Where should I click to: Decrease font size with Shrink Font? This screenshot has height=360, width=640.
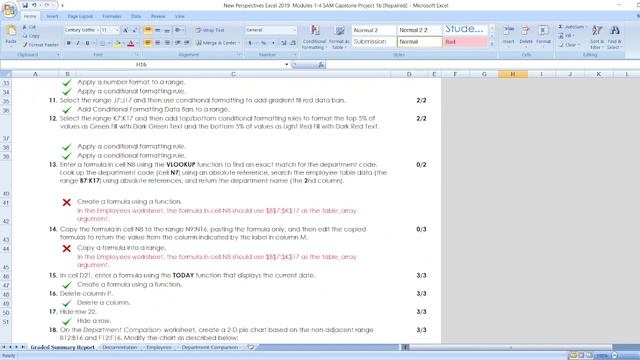click(x=134, y=30)
